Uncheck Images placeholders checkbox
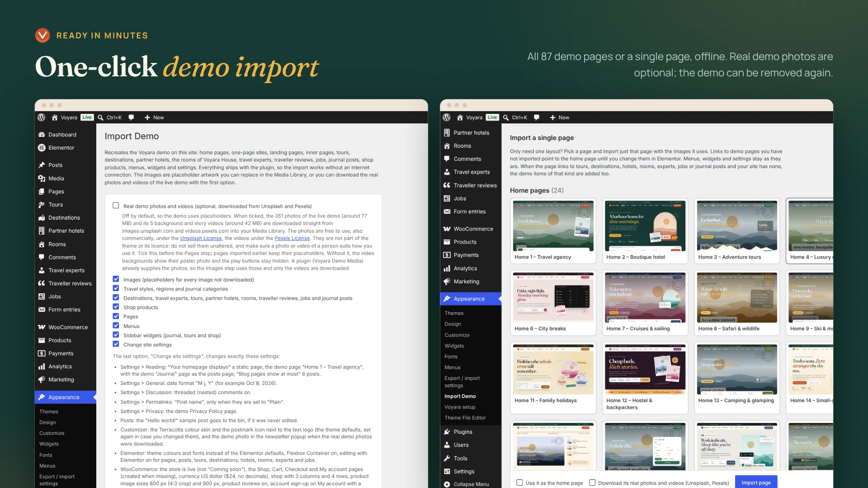The width and height of the screenshot is (868, 488). pyautogui.click(x=116, y=279)
